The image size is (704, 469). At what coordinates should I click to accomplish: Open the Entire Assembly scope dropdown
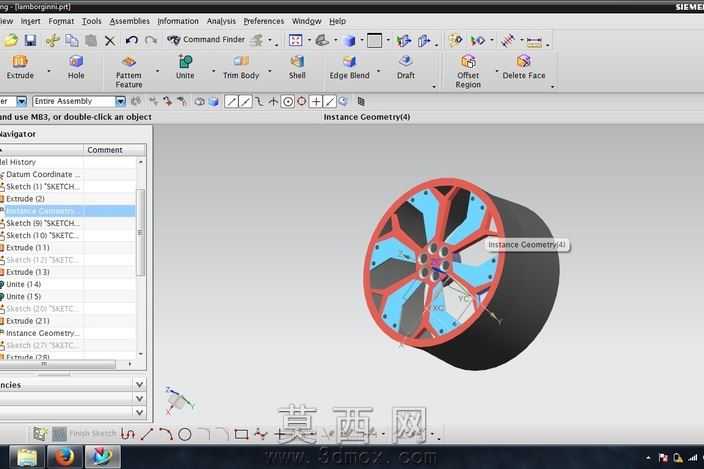(x=120, y=101)
